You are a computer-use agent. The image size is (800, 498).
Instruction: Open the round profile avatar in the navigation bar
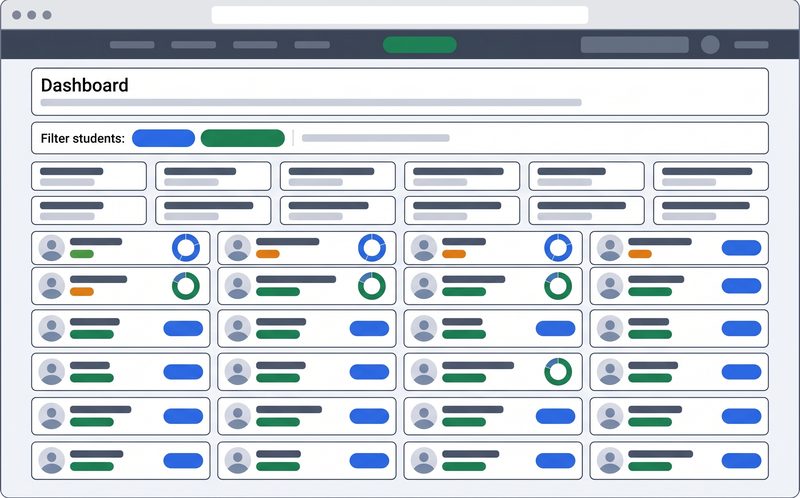tap(710, 45)
